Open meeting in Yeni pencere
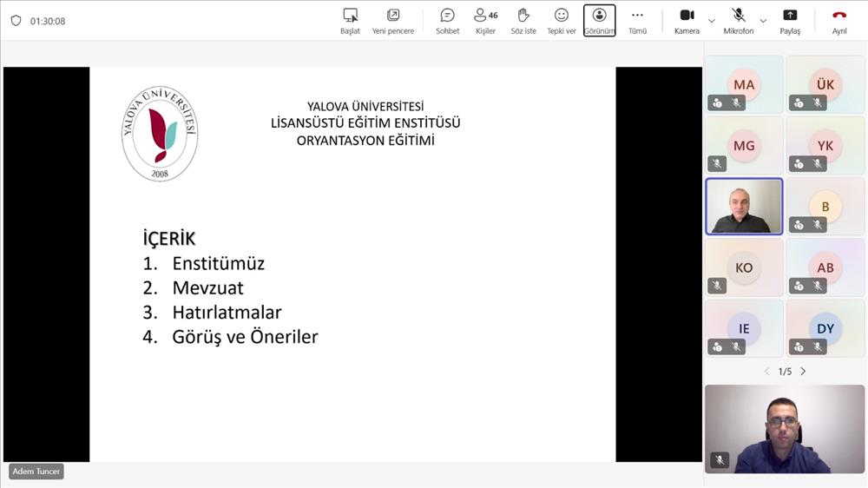Viewport: 868px width, 488px height. click(393, 20)
